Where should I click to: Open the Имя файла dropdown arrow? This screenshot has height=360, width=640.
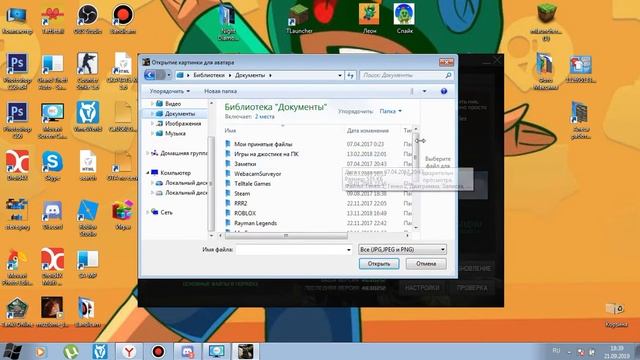point(349,249)
